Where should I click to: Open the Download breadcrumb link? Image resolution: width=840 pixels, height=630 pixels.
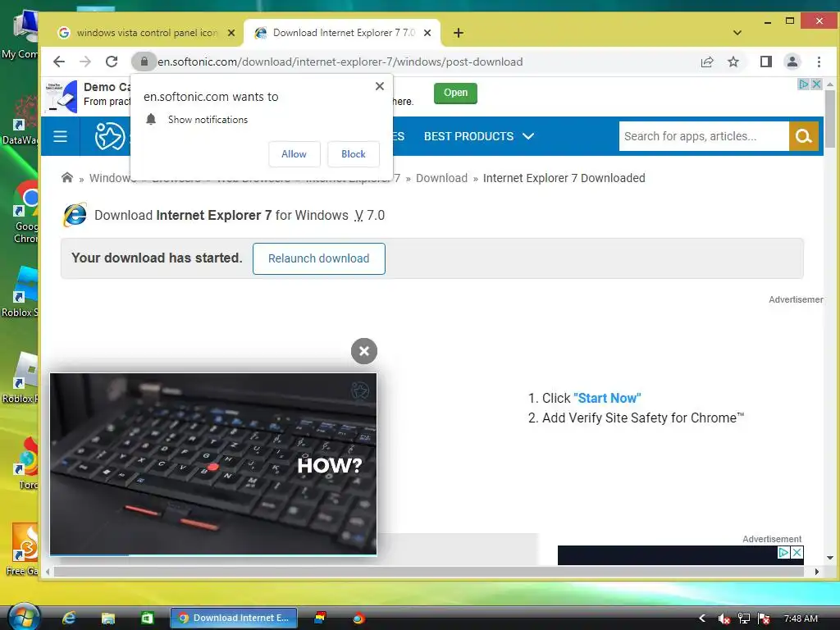[441, 178]
